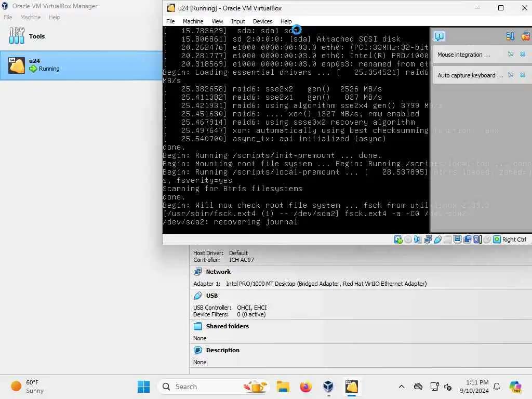This screenshot has height=399, width=532.
Task: Click the CPU virtualization status icon
Action: pos(477,240)
